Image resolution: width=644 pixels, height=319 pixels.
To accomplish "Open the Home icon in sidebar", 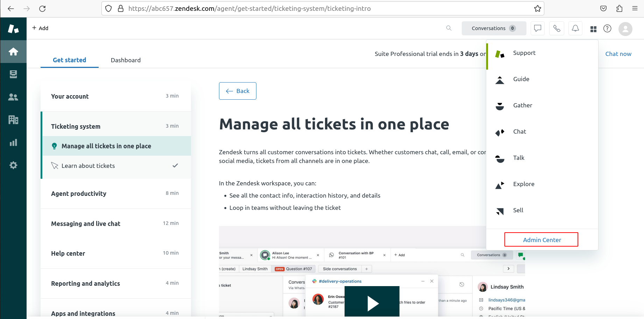I will point(13,52).
